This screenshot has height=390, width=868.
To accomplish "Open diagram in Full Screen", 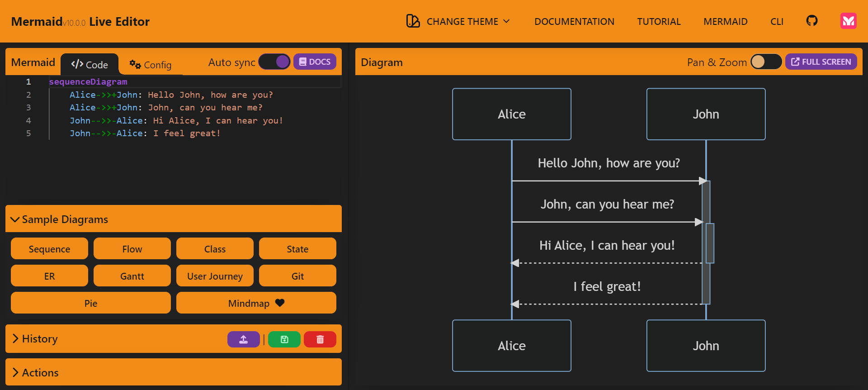I will click(821, 62).
